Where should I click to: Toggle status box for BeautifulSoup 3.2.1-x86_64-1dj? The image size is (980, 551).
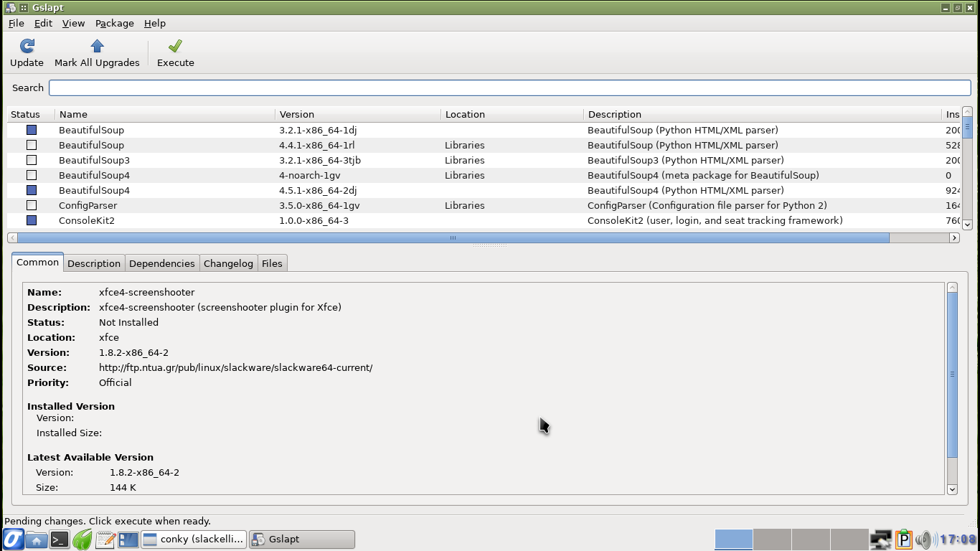32,130
